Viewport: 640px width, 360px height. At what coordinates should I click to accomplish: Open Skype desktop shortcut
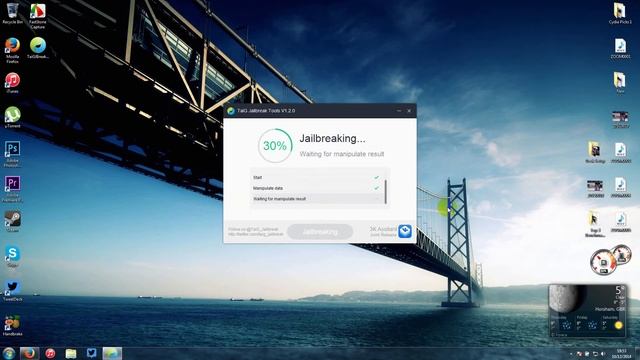(x=12, y=257)
